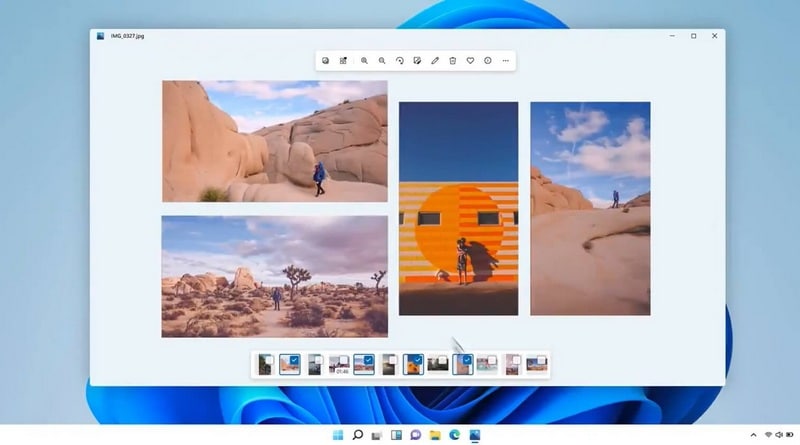Click the volume speaker tray icon
Screen dimensions: 800x445
pos(779,435)
